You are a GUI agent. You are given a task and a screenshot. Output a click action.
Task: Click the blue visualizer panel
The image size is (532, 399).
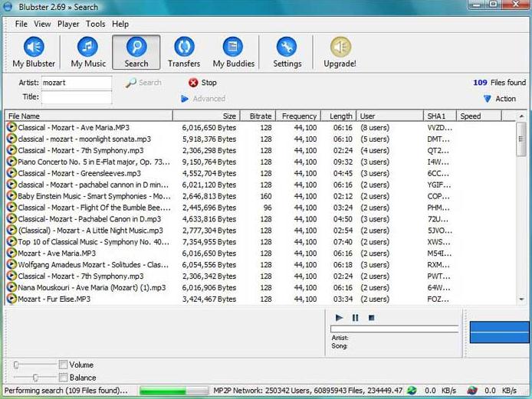[x=499, y=332]
